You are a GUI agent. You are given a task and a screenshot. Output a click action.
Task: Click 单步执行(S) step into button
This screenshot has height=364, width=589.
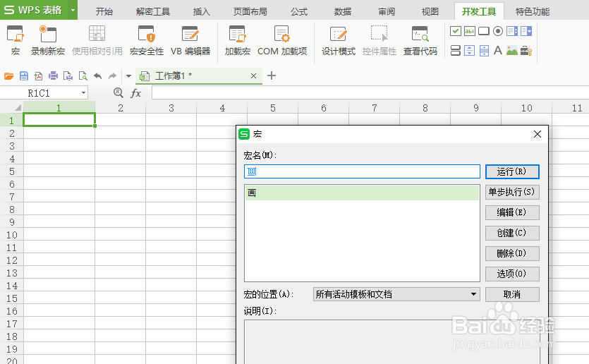coord(512,192)
